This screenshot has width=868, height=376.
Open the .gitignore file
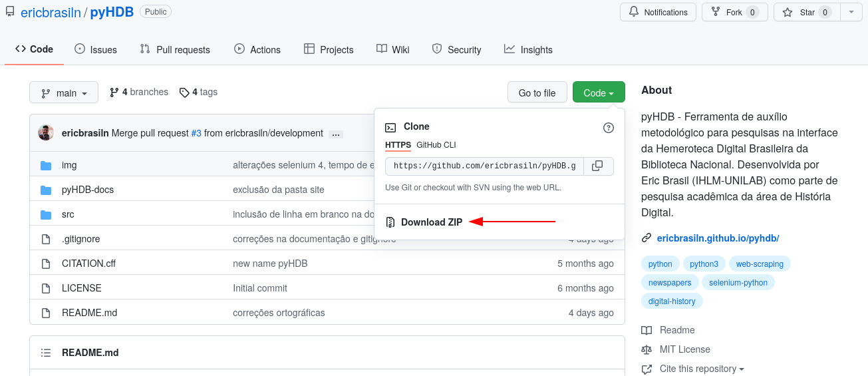tap(81, 239)
